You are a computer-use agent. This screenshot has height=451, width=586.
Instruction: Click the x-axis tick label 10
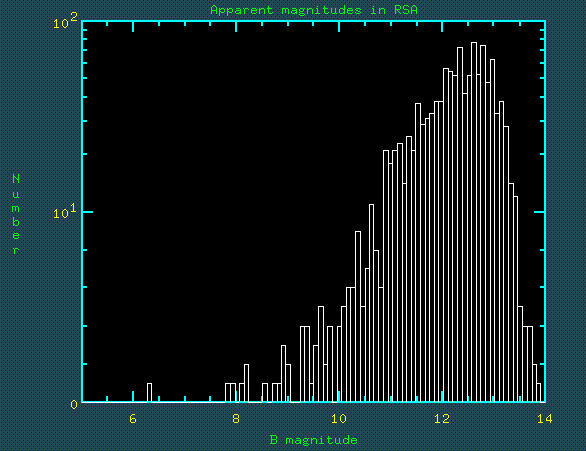[x=339, y=419]
